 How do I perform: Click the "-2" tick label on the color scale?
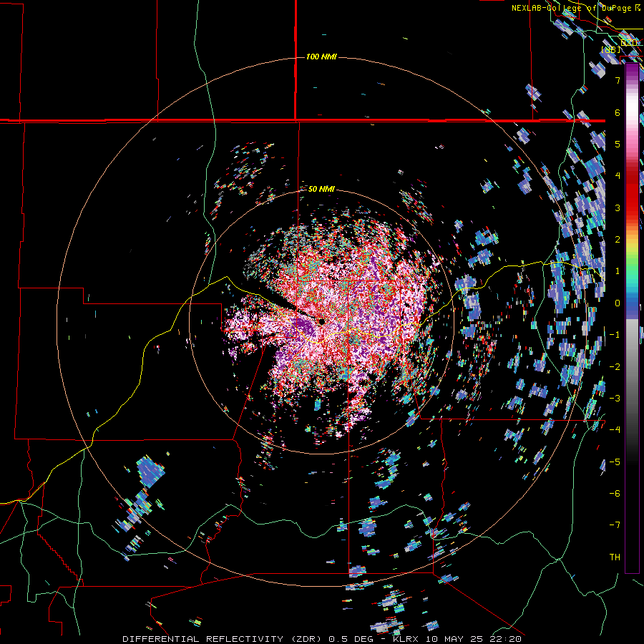615,366
